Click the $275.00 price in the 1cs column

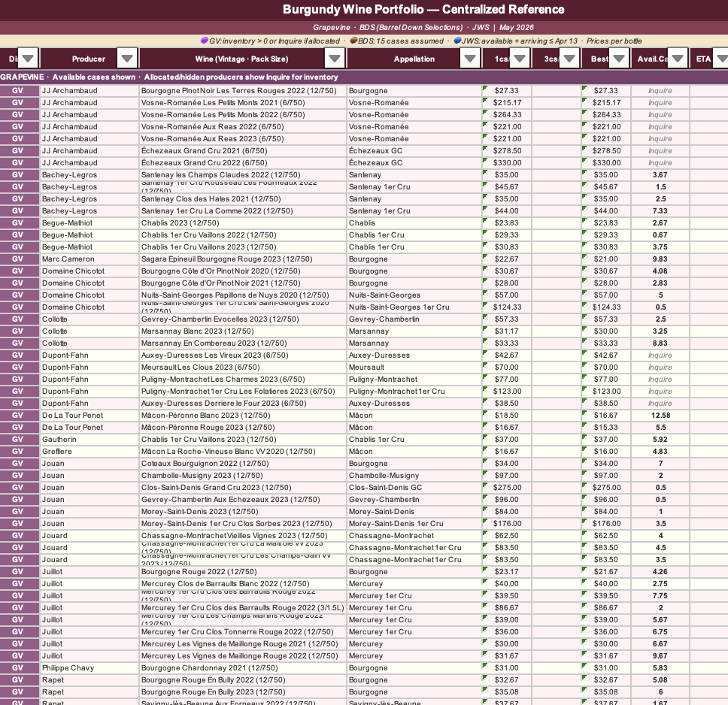[507, 487]
